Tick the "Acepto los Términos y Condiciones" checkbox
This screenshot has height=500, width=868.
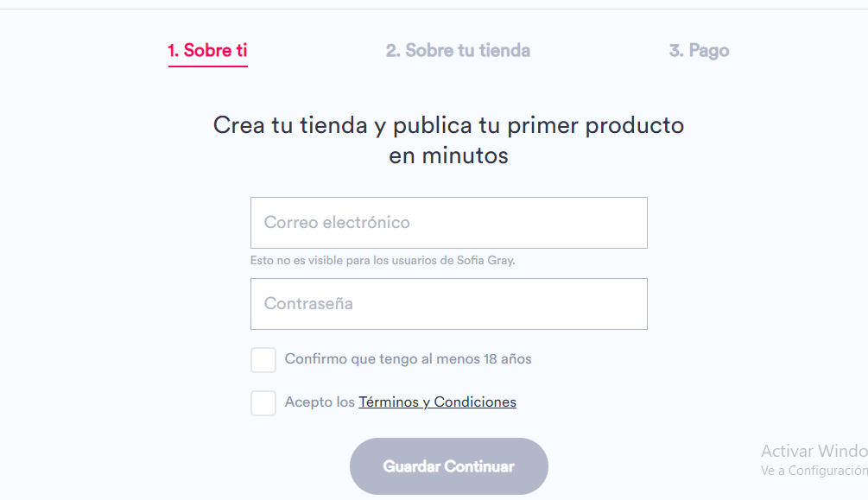click(263, 402)
